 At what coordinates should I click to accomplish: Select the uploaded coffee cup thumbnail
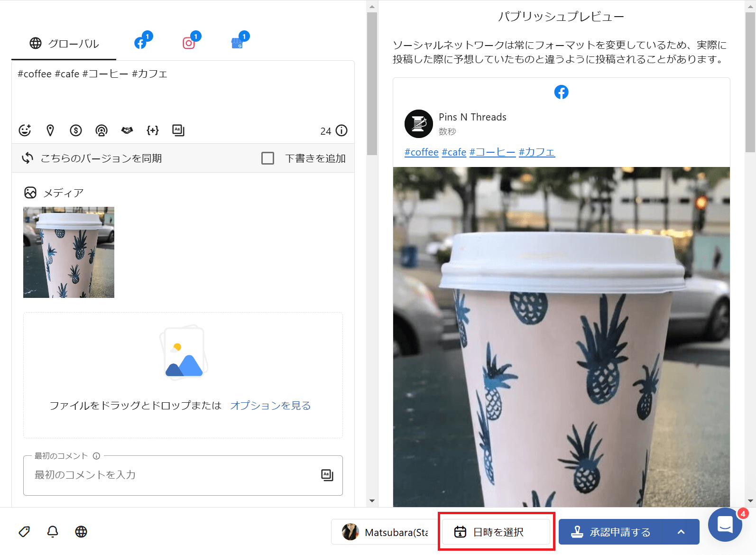point(69,252)
